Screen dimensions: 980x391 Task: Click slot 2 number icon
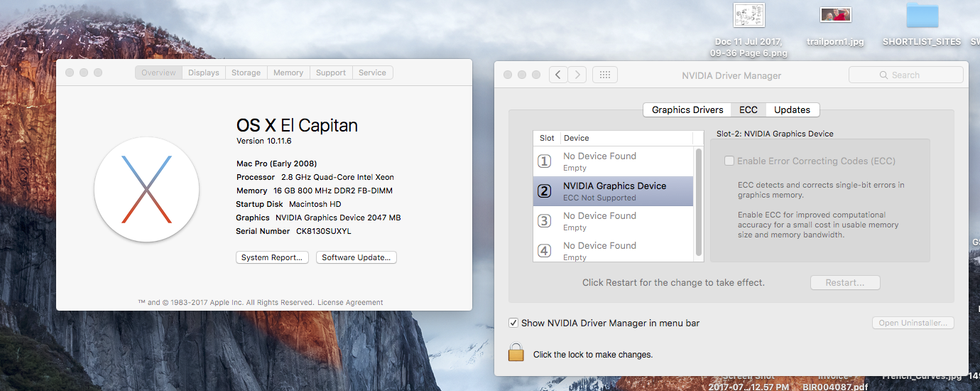tap(545, 191)
